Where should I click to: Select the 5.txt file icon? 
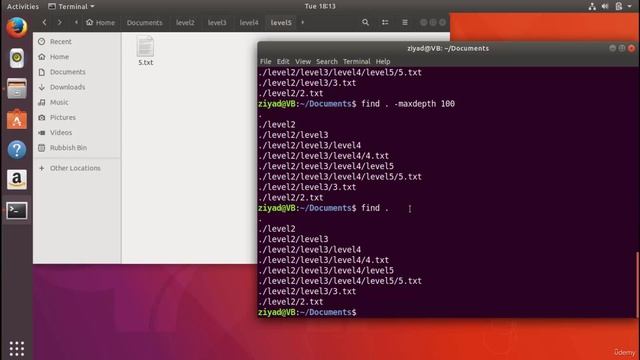coord(145,47)
